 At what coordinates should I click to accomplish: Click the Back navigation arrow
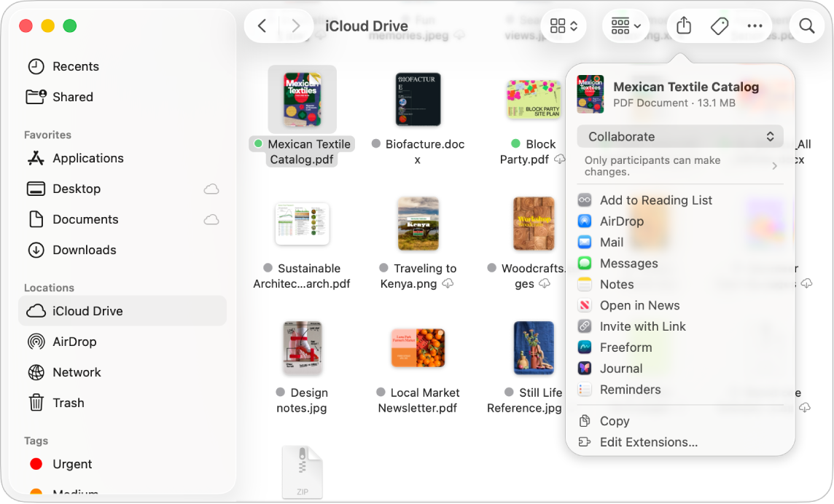click(x=262, y=25)
